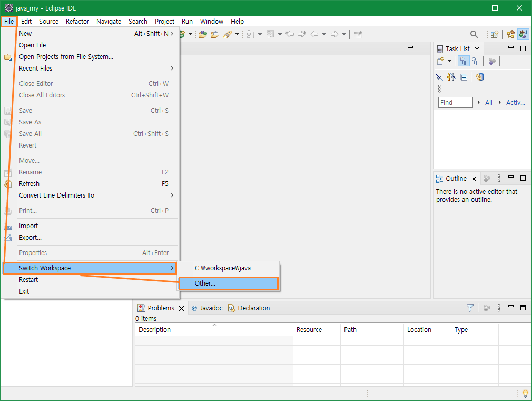Click Switch Workspace menu item
The width and height of the screenshot is (532, 401).
tap(90, 268)
